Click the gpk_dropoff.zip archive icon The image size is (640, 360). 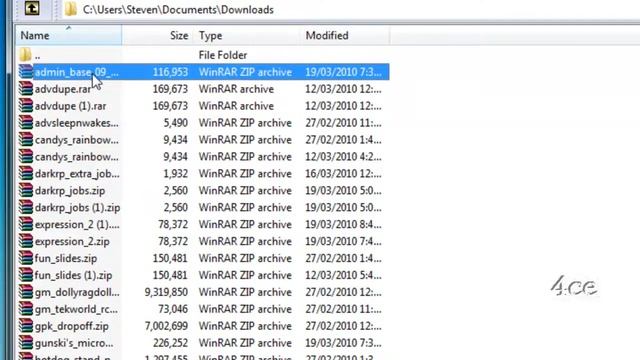coord(26,326)
